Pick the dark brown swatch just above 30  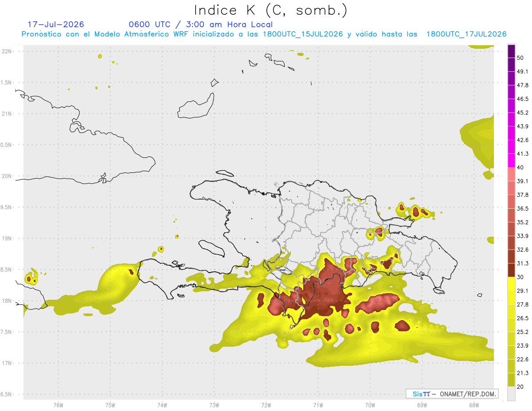[x=511, y=270]
